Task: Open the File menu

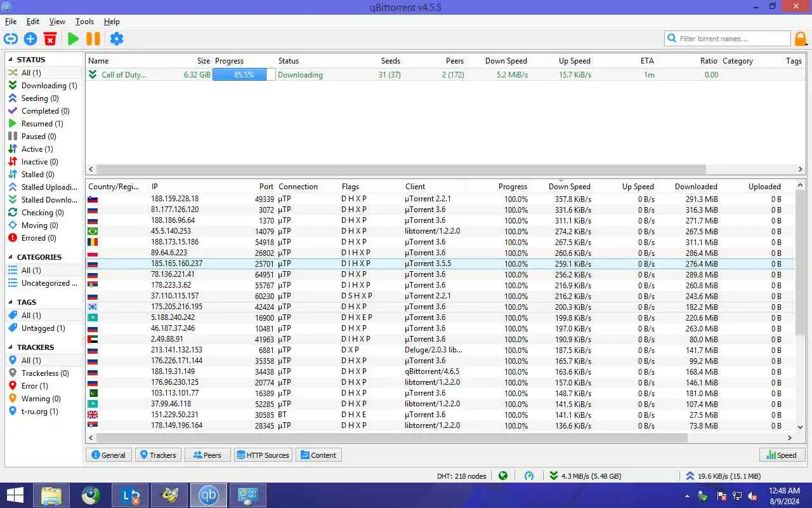Action: [x=11, y=22]
